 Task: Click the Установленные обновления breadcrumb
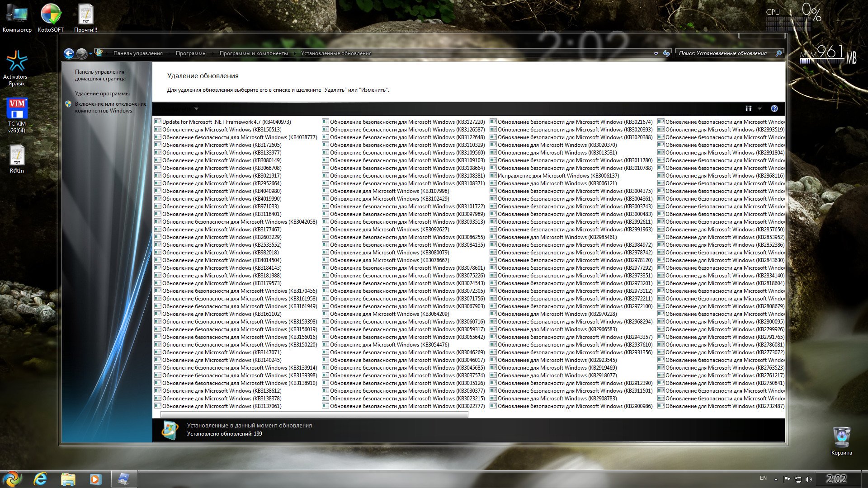pyautogui.click(x=336, y=53)
